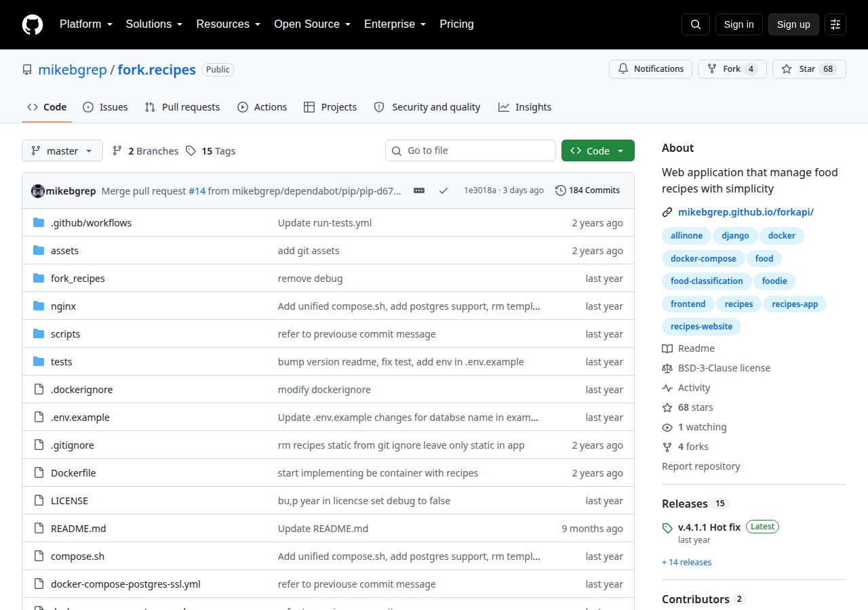
Task: Click the tag icon next to 15 Tags
Action: (191, 150)
